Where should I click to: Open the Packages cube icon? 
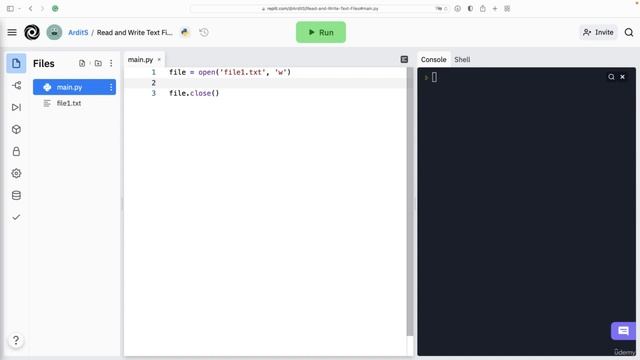coord(16,129)
